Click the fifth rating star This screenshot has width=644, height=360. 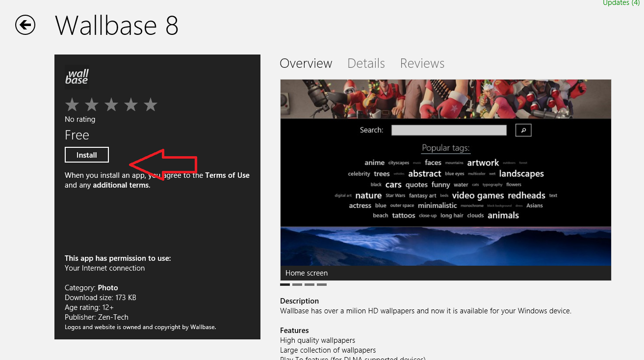[x=151, y=104]
